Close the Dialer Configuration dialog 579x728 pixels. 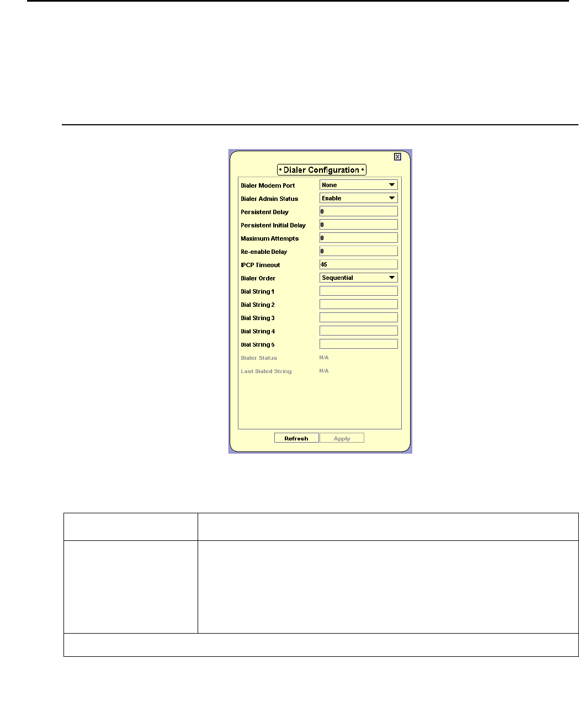click(397, 157)
